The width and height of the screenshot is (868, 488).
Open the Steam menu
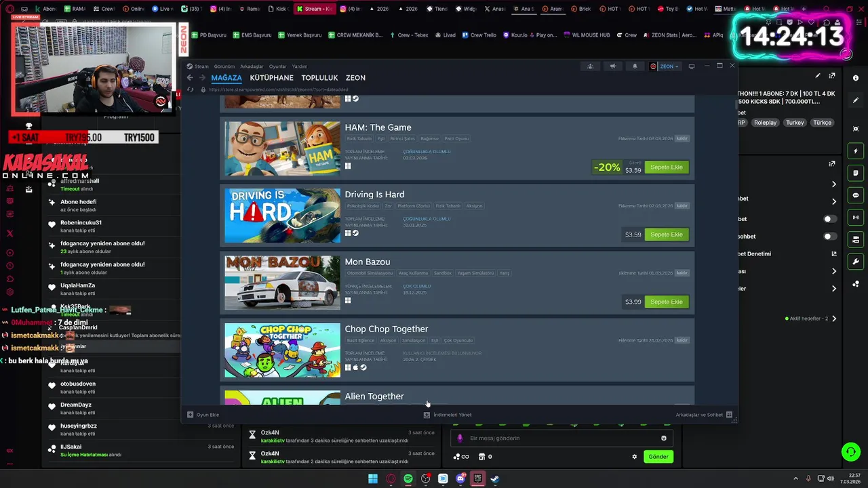[x=199, y=66]
